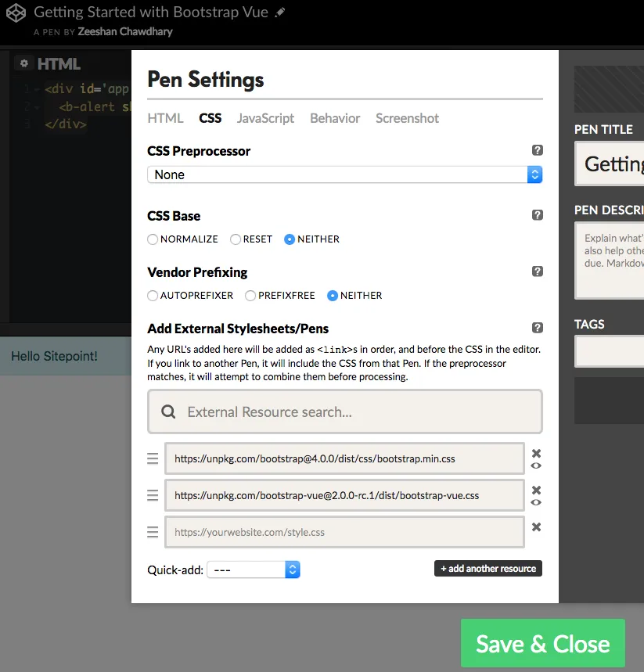
Task: Remove the bootstrap.min.css resource
Action: 536,453
